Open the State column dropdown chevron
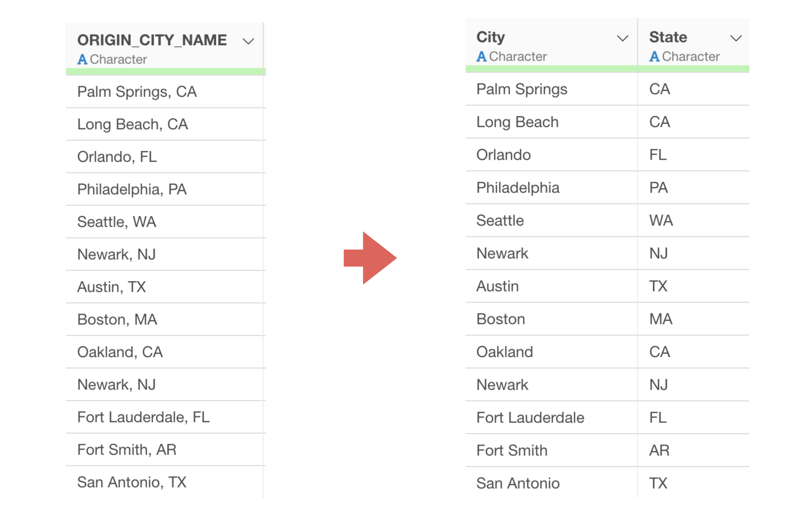 736,38
